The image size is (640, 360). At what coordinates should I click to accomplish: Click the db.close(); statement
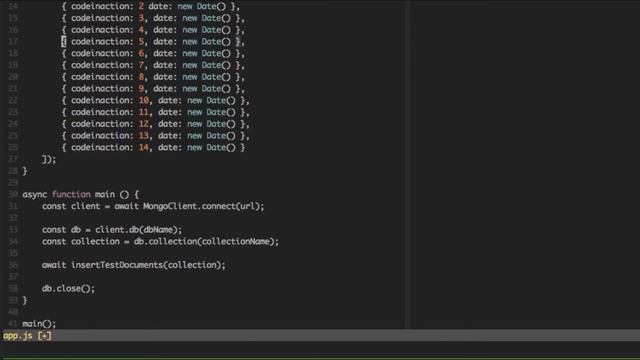coord(68,289)
